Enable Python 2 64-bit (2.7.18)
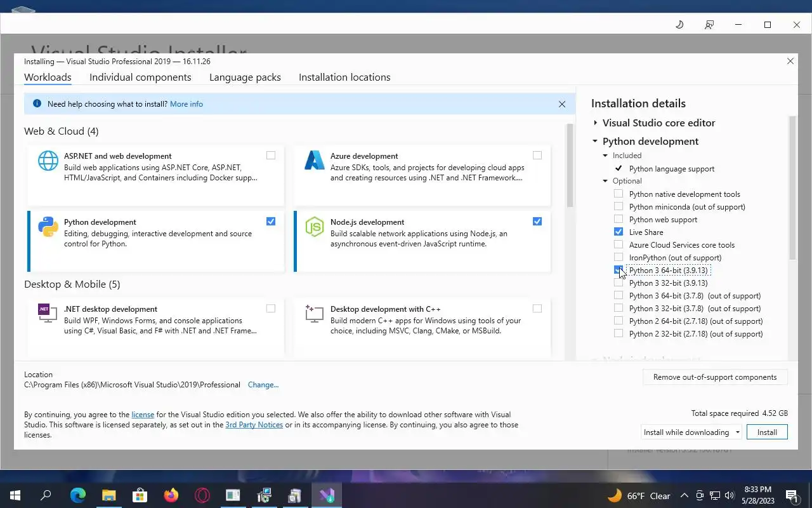 coord(619,321)
